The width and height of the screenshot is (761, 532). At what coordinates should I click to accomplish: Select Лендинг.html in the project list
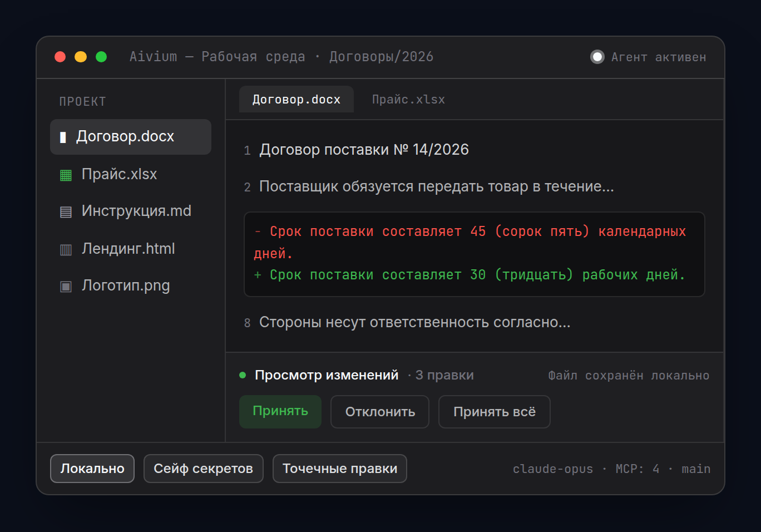(x=131, y=249)
